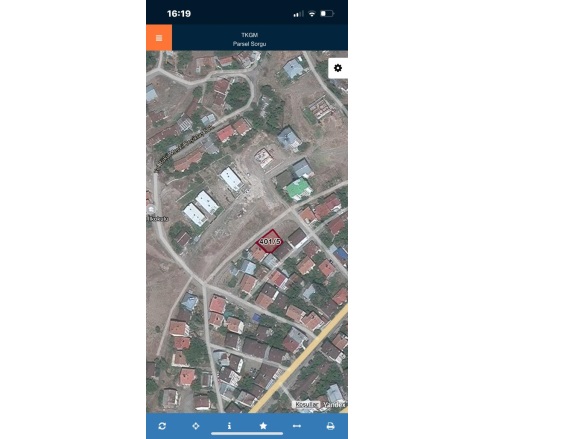The width and height of the screenshot is (585, 439).
Task: Show parcel info with the i icon
Action: [x=229, y=426]
